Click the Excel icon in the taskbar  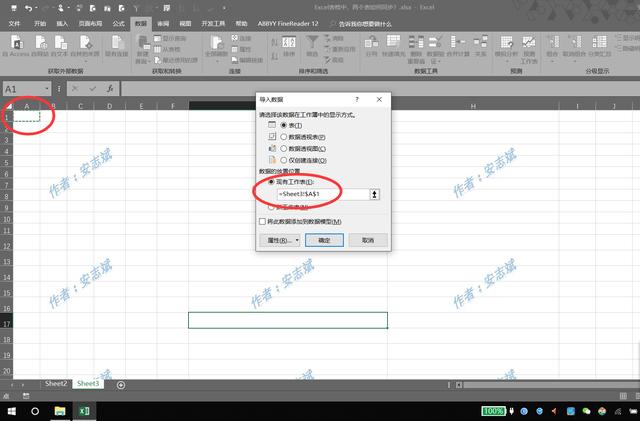(x=84, y=411)
